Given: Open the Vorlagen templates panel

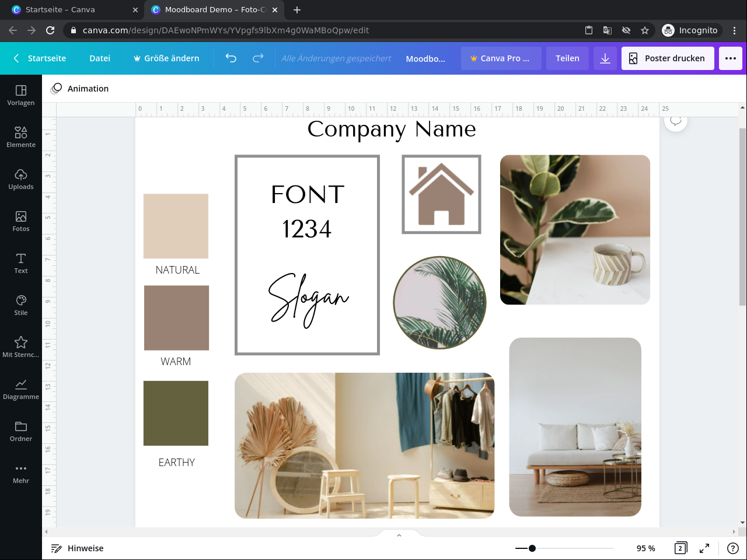Looking at the screenshot, I should coord(21,95).
